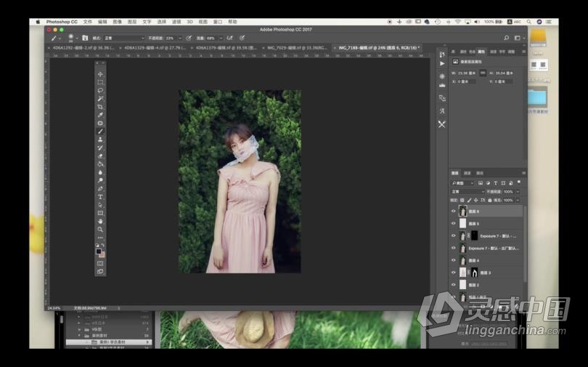Hide layer 图层 5 using its eye icon

[454, 224]
